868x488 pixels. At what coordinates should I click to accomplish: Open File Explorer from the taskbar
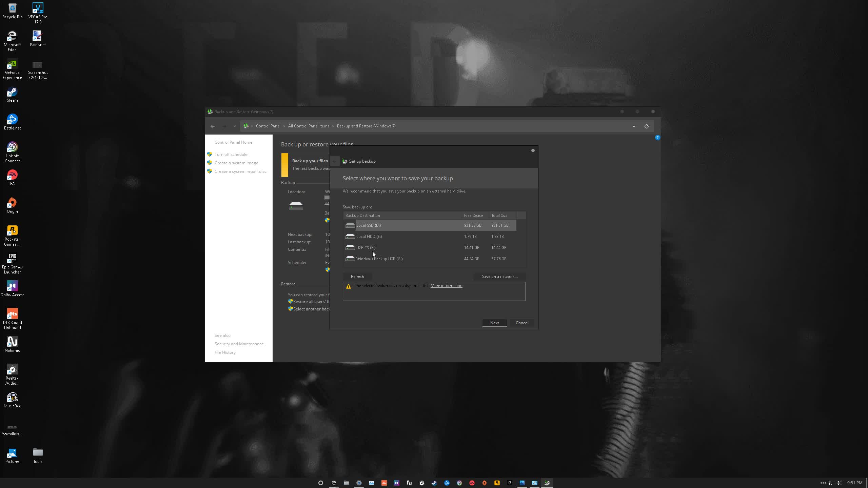pyautogui.click(x=346, y=483)
